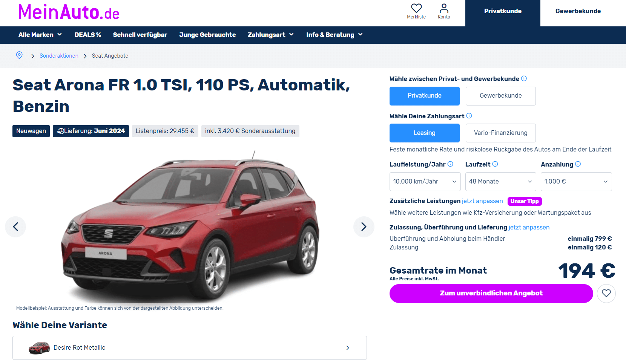Click einmalig 120 € Zulassung cost
The image size is (626, 364).
[x=590, y=247]
